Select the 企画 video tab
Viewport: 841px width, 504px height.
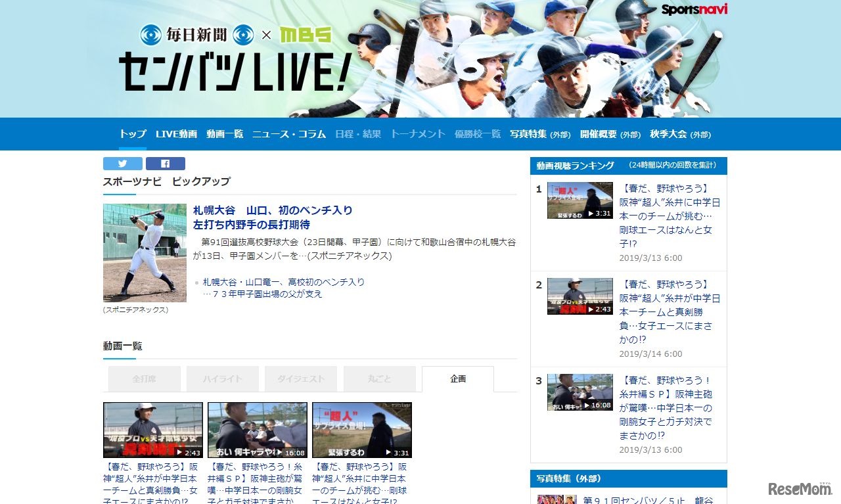(458, 379)
